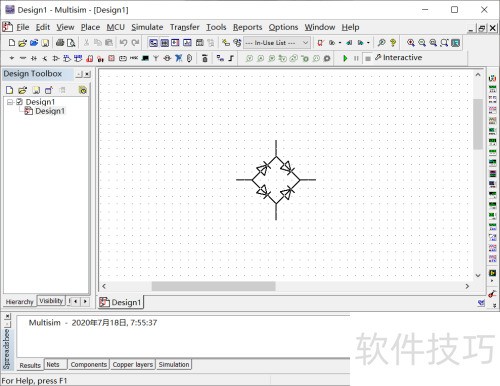Open Print Preview icon
The width and height of the screenshot is (500, 386).
tap(71, 43)
